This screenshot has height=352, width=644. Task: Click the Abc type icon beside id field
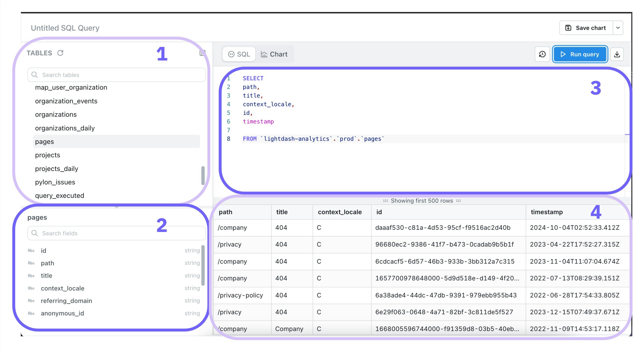click(31, 251)
